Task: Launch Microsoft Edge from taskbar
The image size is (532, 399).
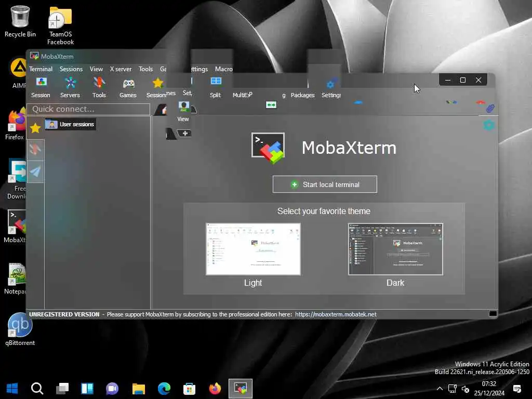Action: 164,389
